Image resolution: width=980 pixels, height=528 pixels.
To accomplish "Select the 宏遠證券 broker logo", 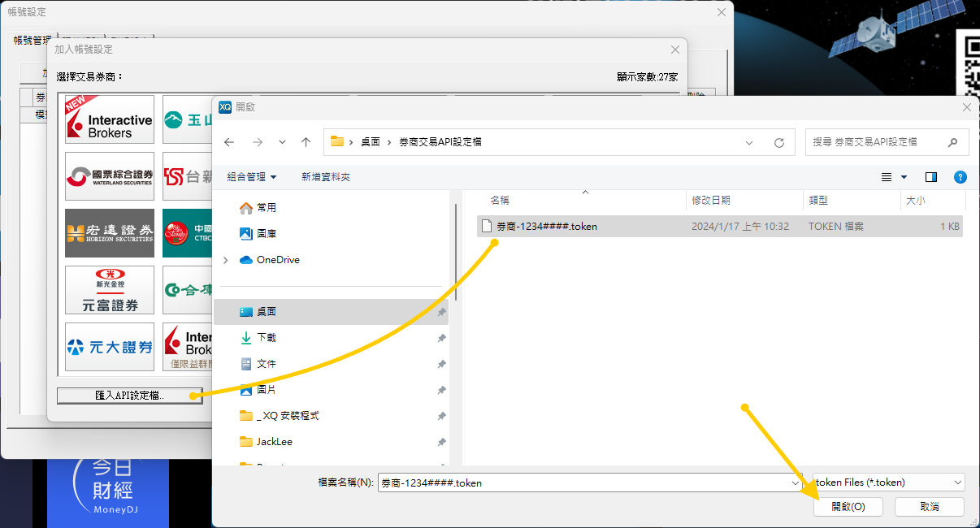I will [110, 233].
